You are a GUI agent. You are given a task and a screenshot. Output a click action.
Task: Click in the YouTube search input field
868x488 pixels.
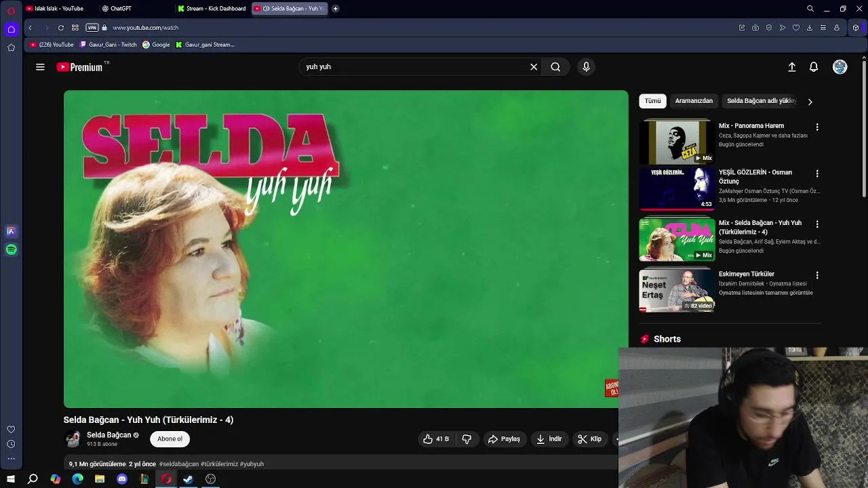(x=414, y=67)
